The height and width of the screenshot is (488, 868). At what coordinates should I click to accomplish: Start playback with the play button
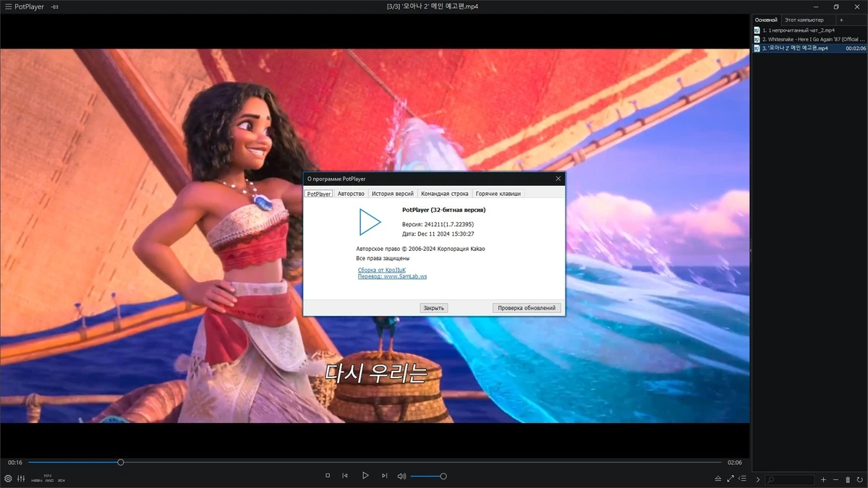point(365,476)
